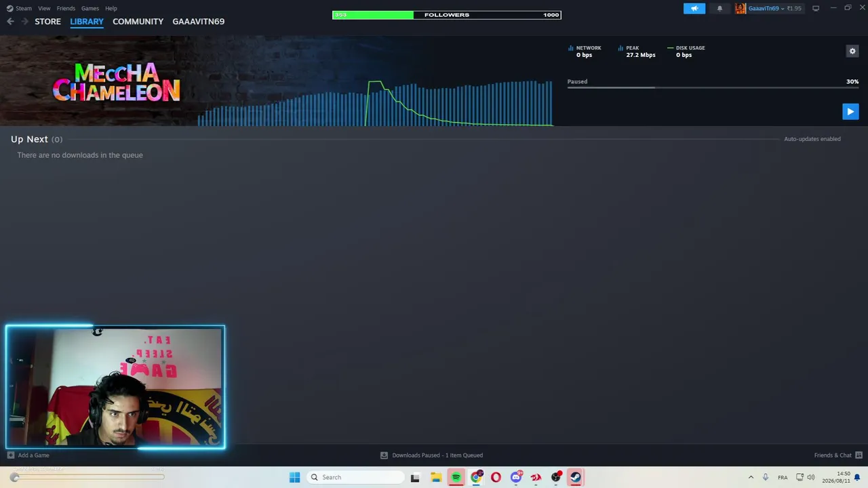Screen dimensions: 868x488
Task: Open Discord from the taskbar
Action: point(516,477)
